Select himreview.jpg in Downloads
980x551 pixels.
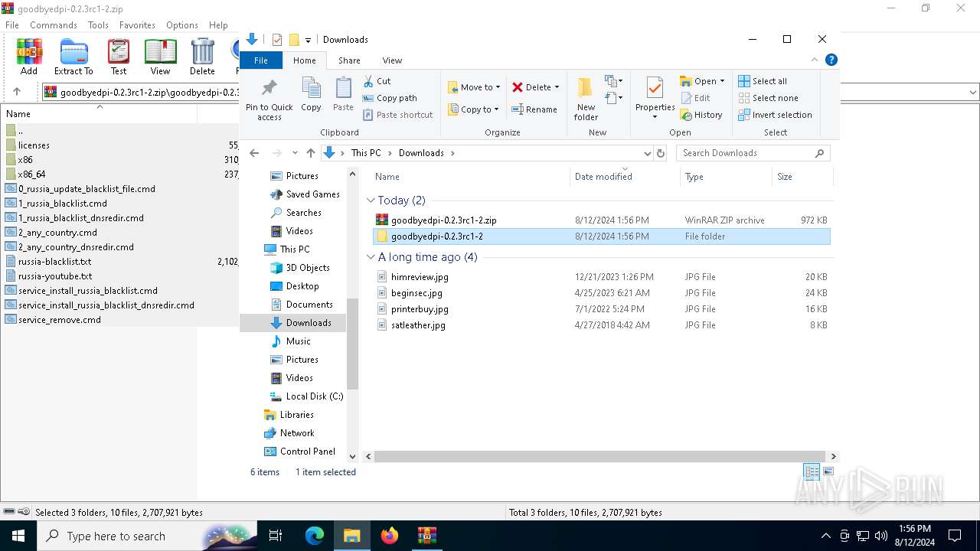[x=601, y=277]
